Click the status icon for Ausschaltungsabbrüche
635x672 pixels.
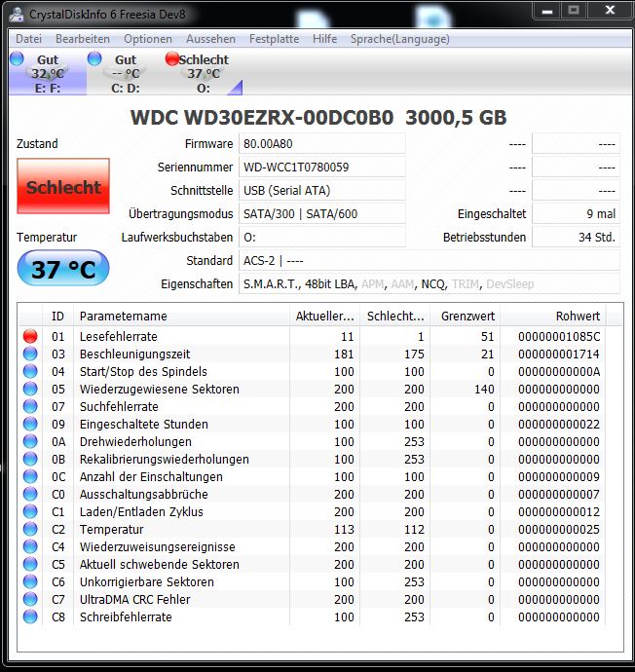click(x=30, y=495)
